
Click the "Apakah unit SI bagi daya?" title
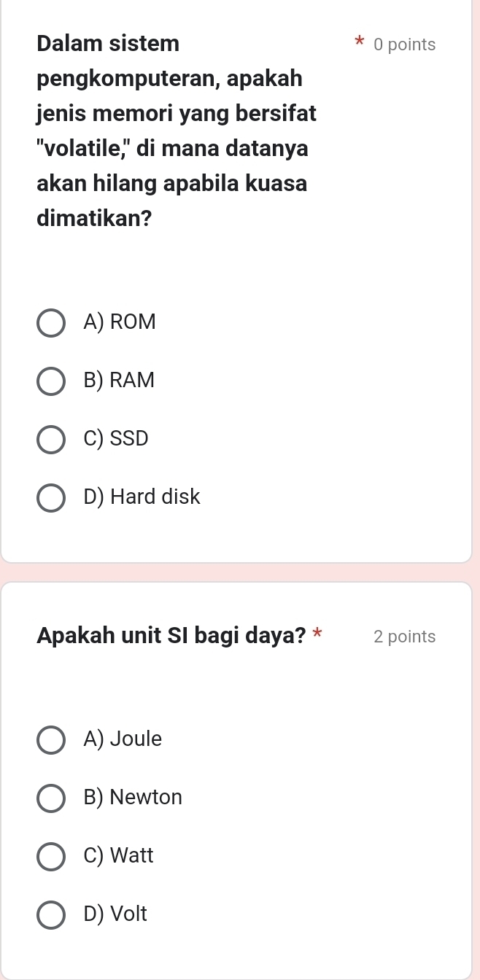coord(171,635)
